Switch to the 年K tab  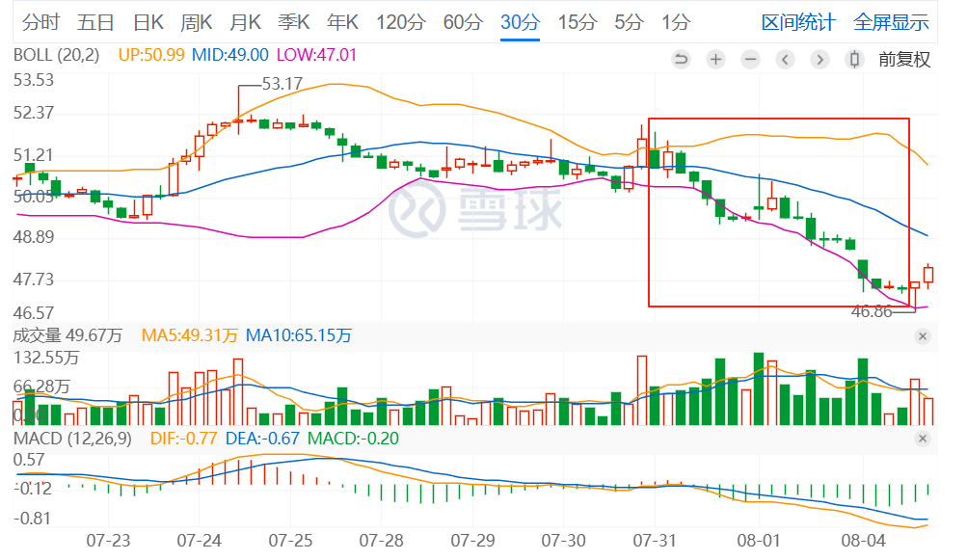tap(342, 23)
